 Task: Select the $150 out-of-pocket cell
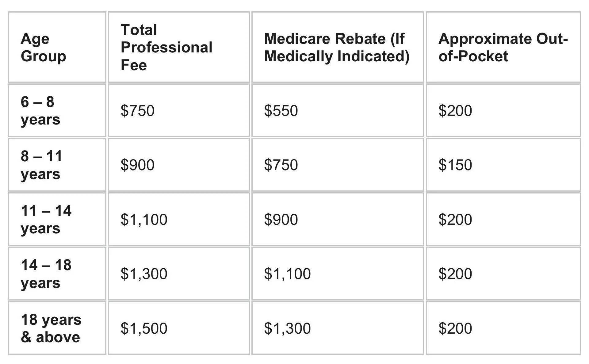(x=455, y=165)
